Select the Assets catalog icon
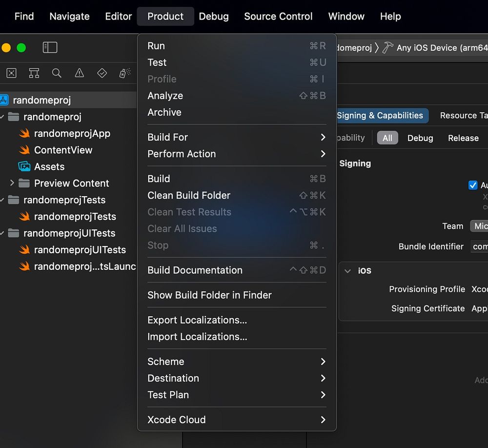Viewport: 488px width, 448px height. click(24, 166)
